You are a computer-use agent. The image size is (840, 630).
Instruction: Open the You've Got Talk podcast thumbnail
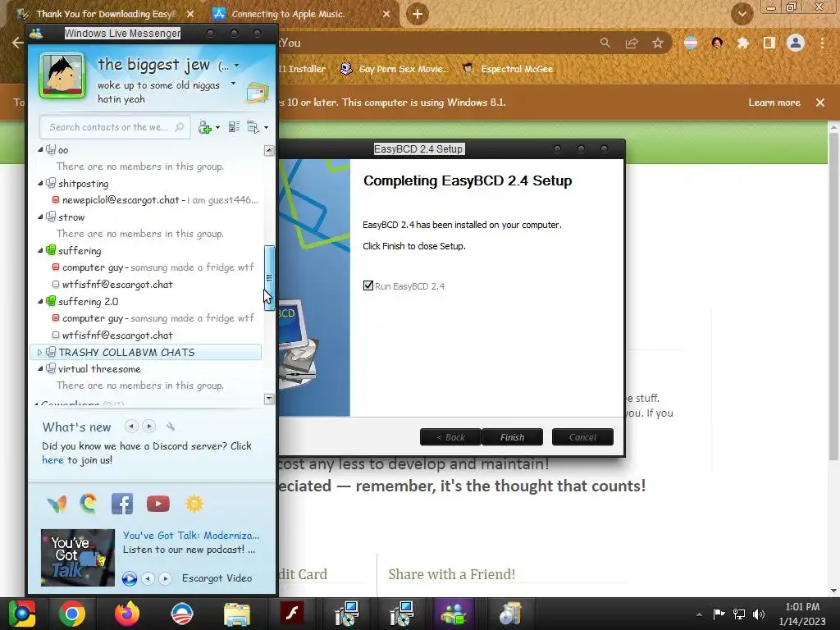tap(78, 558)
